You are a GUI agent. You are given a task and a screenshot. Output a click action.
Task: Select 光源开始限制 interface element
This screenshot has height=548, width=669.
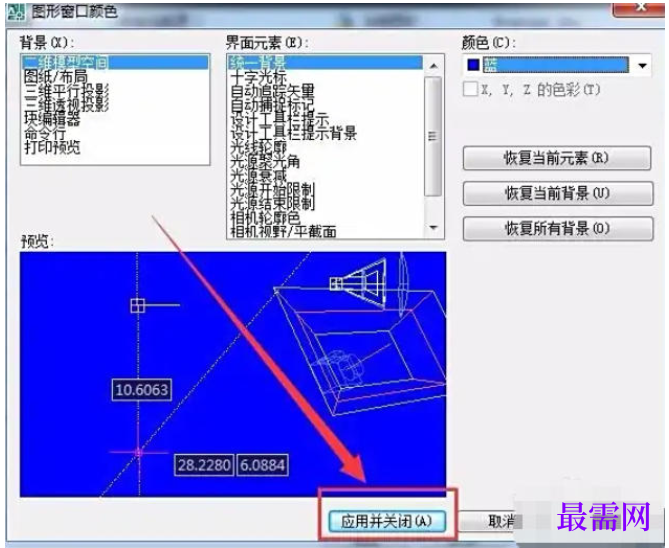272,189
